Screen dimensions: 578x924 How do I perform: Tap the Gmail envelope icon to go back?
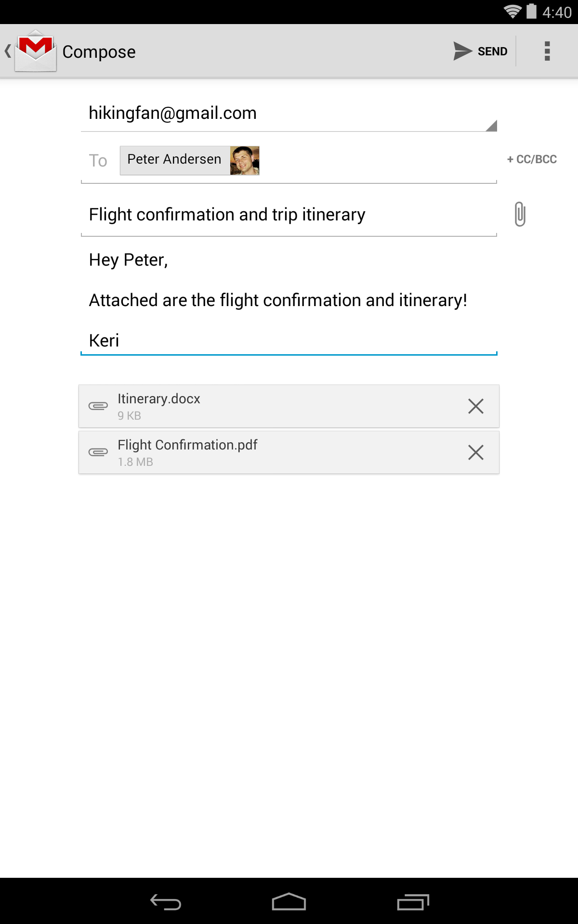[x=36, y=51]
